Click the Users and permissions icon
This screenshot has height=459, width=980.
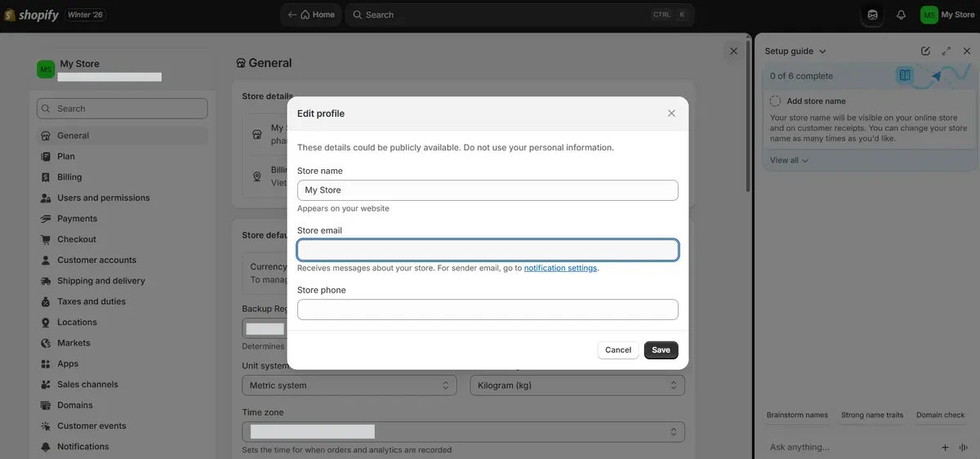pos(47,198)
